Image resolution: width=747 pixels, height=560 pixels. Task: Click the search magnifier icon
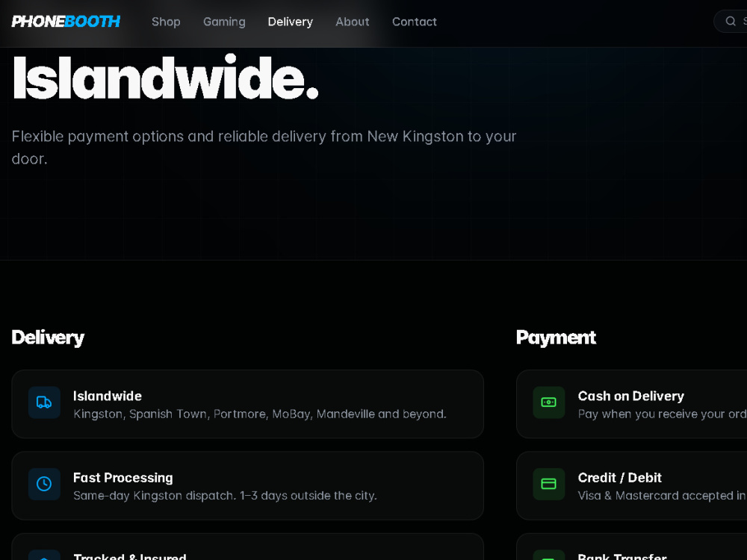click(731, 21)
